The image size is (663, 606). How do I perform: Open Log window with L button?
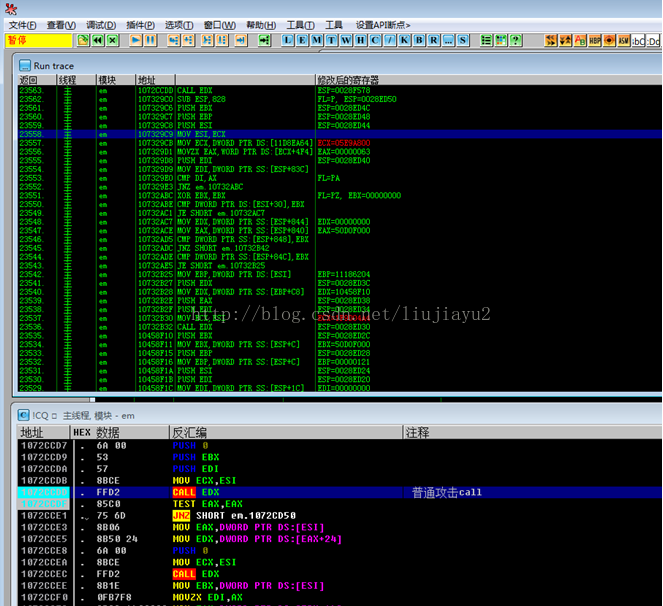(288, 40)
